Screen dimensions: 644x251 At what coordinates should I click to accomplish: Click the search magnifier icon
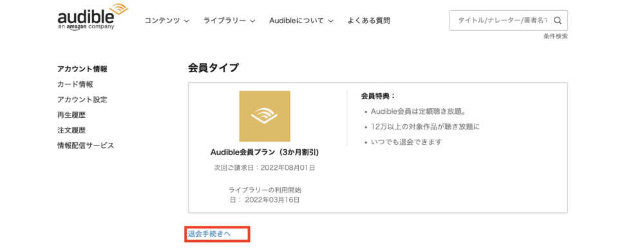(x=557, y=21)
